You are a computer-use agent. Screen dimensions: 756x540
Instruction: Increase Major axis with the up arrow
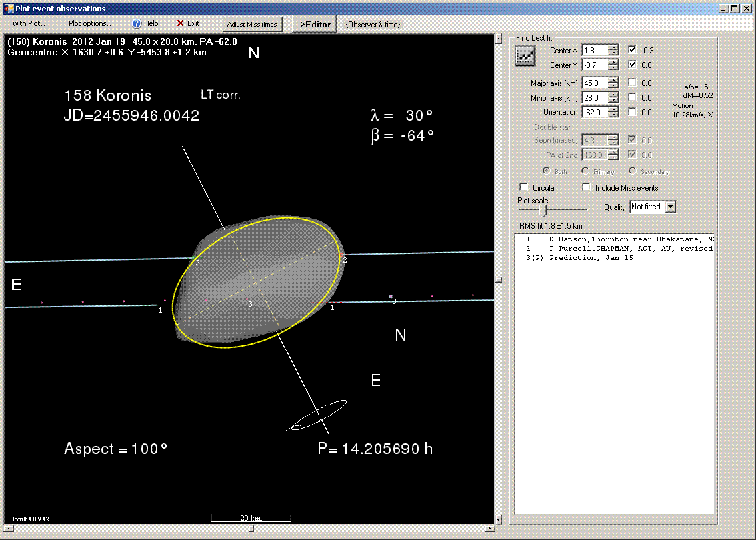tap(613, 80)
